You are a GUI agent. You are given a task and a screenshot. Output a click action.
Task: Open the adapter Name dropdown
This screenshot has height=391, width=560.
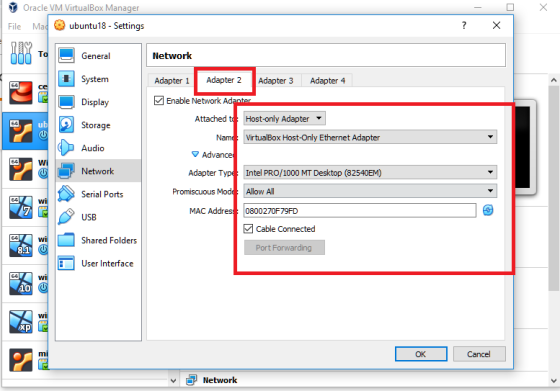click(x=370, y=137)
